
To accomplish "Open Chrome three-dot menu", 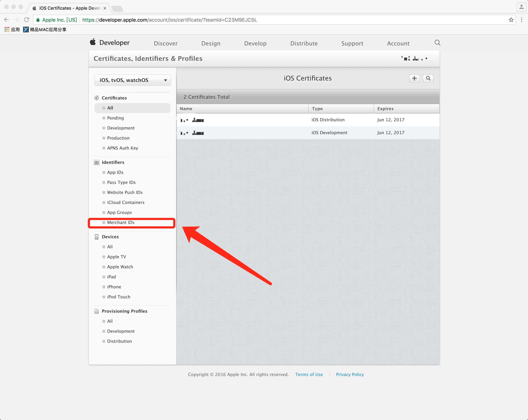I will pos(521,20).
